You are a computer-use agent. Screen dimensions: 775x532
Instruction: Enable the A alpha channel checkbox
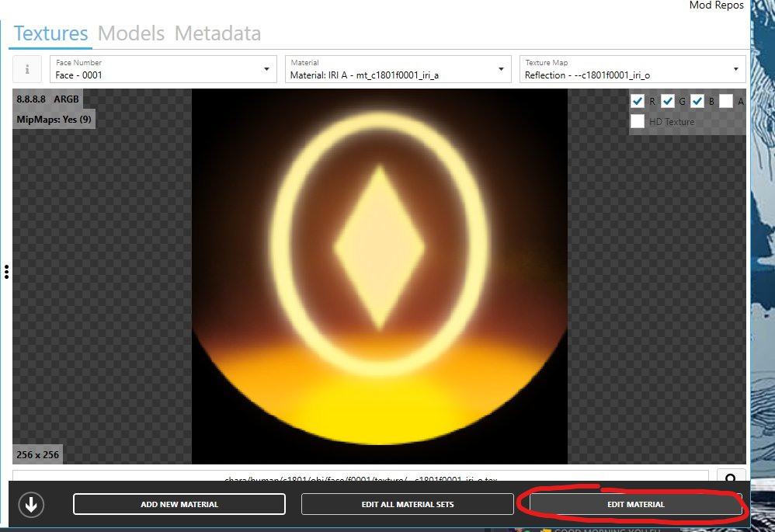[x=726, y=102]
